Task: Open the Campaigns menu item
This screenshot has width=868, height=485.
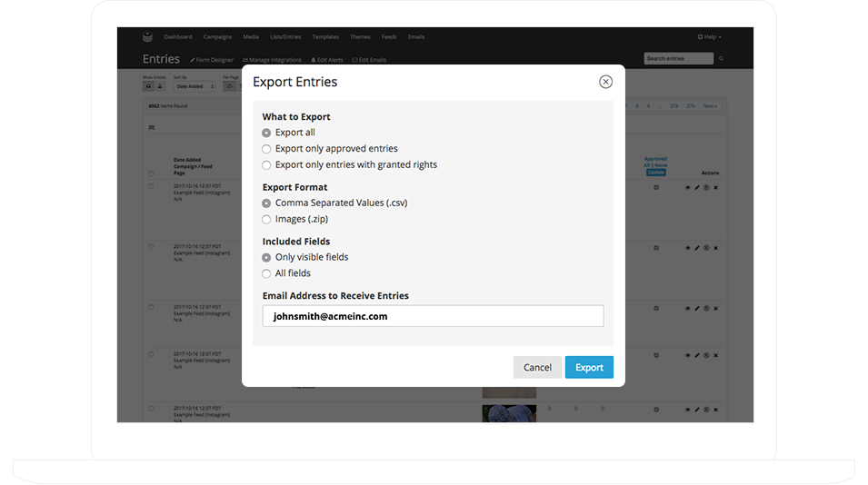Action: pyautogui.click(x=217, y=37)
